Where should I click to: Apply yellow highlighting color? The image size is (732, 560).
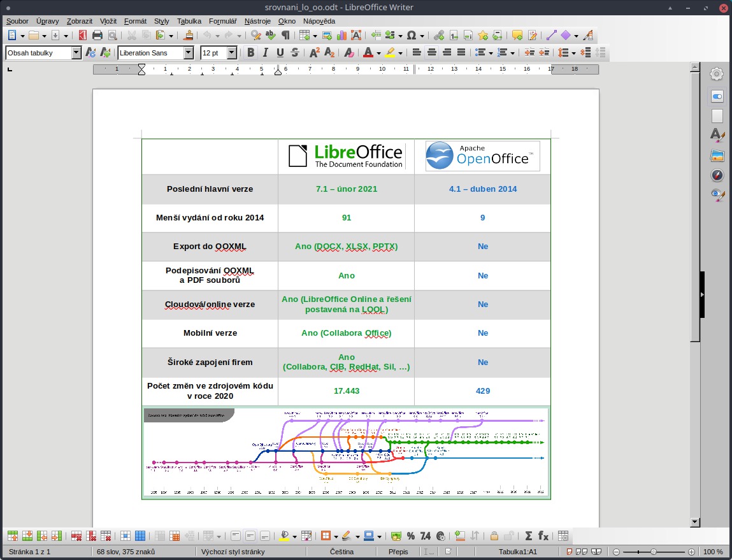(x=390, y=53)
